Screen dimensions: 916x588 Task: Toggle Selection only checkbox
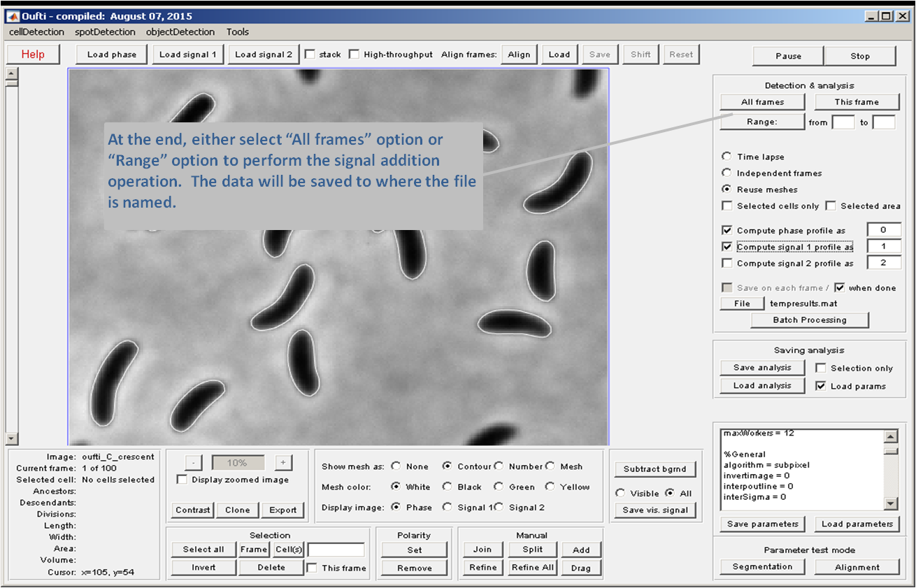(821, 368)
